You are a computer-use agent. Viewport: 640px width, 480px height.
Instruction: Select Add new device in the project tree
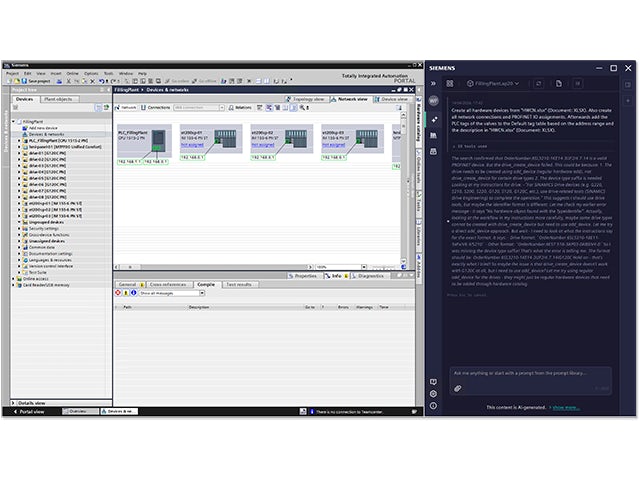43,128
